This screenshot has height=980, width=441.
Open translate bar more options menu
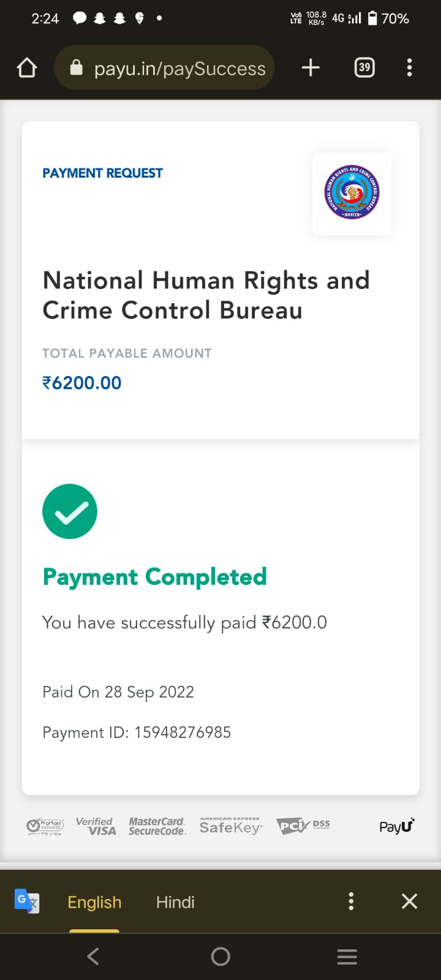(351, 901)
